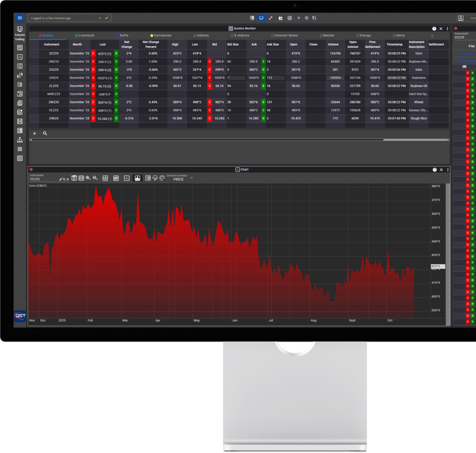
Task: Open Quotes Monitor three-dot options menu
Action: (447, 29)
